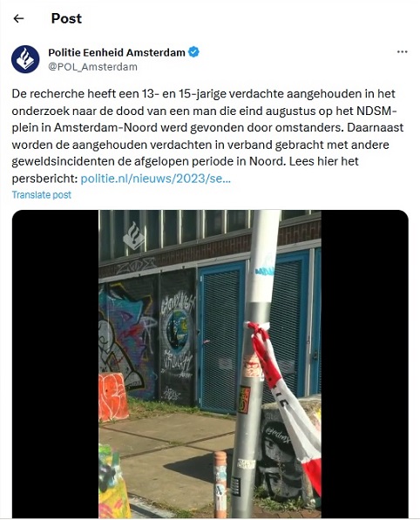Click the right black letterbox of the video

364,364
